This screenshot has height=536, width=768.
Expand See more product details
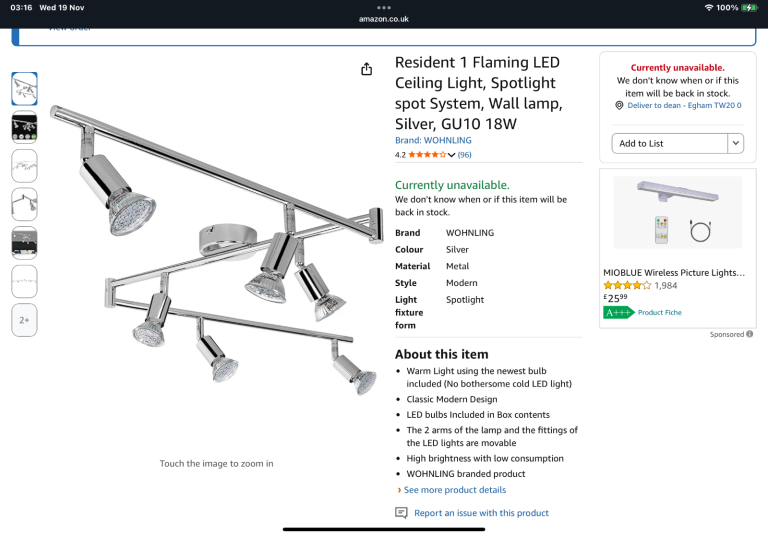(x=455, y=490)
